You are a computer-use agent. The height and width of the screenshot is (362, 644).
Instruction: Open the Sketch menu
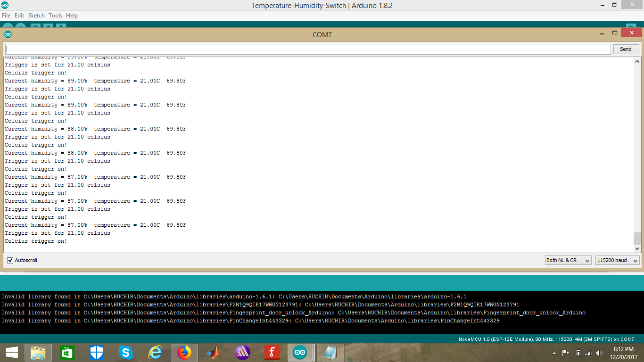[x=36, y=16]
